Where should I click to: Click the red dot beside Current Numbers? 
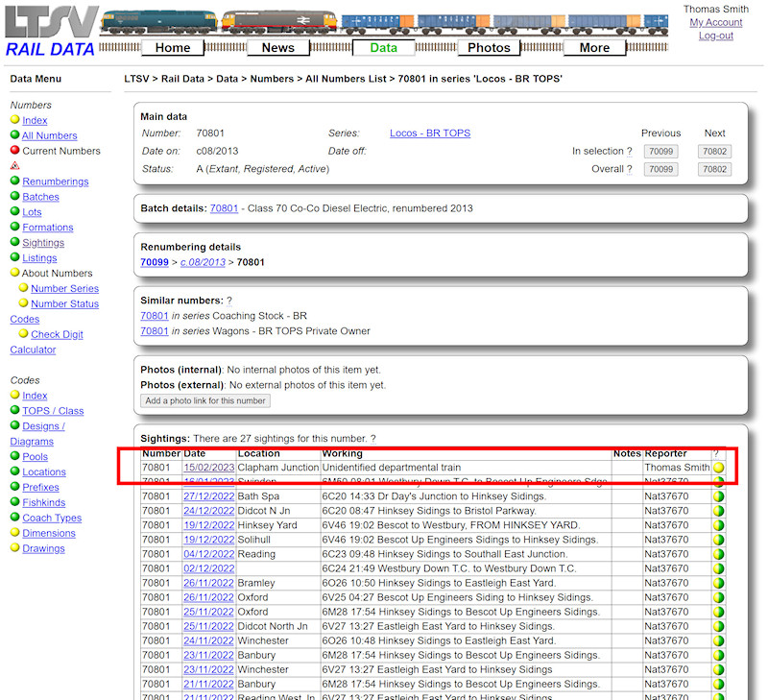click(x=13, y=151)
